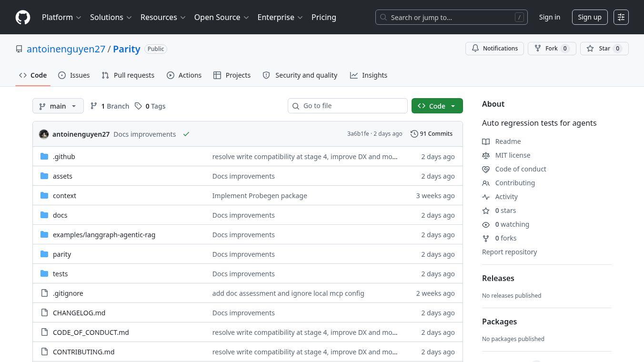The image size is (644, 362).
Task: Open the main branch selector
Action: (x=58, y=106)
